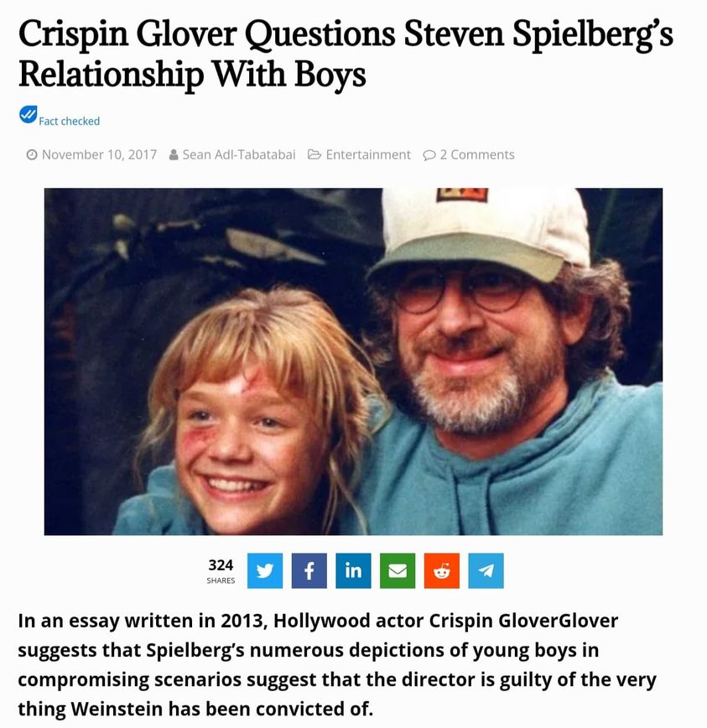The image size is (707, 728).
Task: Click the bold article intro paragraph
Action: [337, 664]
